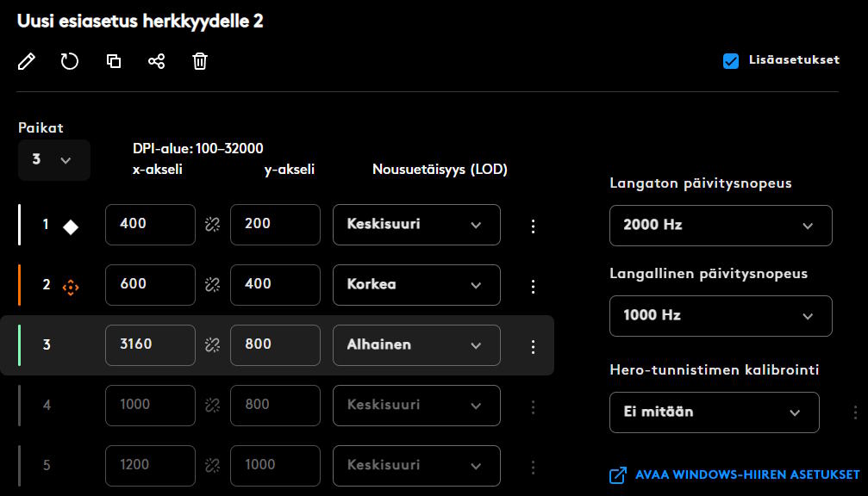Open three-dot menu for slot 2
This screenshot has width=868, height=496.
point(533,286)
